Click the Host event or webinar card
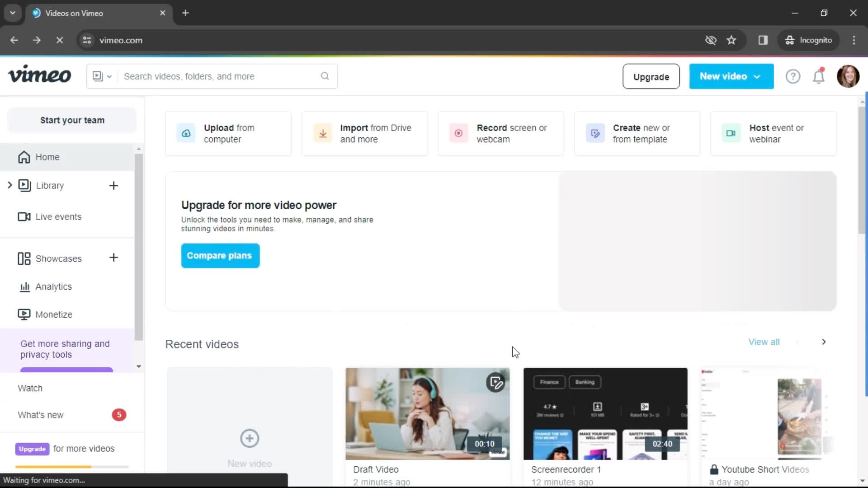This screenshot has width=868, height=488. [774, 133]
